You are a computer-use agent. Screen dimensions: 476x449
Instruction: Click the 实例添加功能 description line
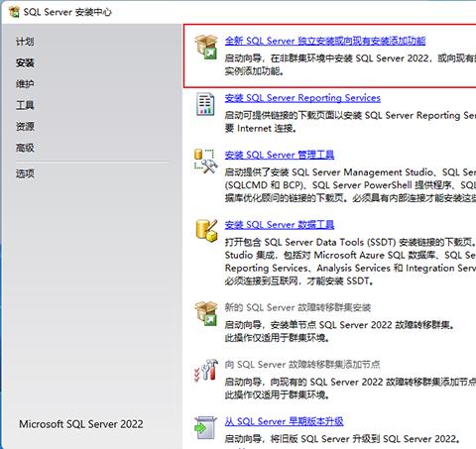[x=255, y=71]
